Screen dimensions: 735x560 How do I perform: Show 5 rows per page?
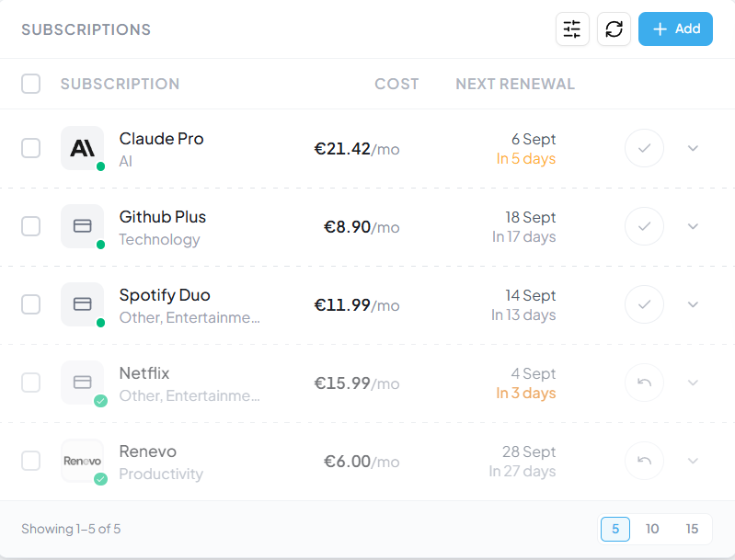[615, 529]
